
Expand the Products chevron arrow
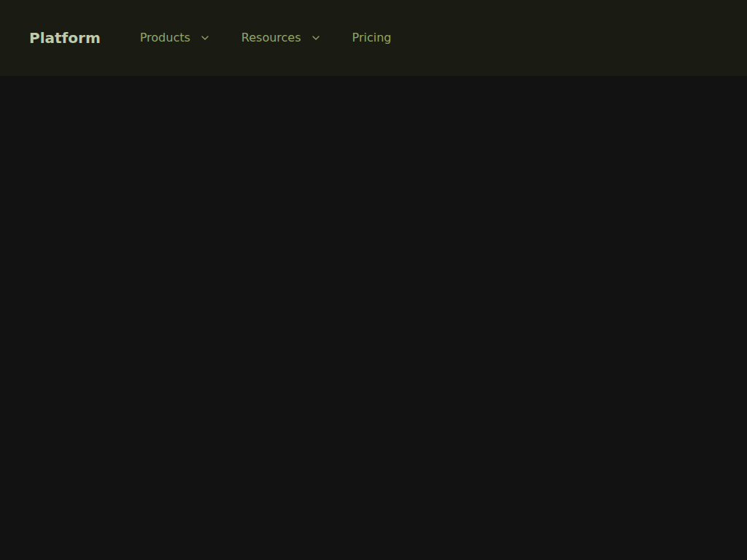click(205, 38)
